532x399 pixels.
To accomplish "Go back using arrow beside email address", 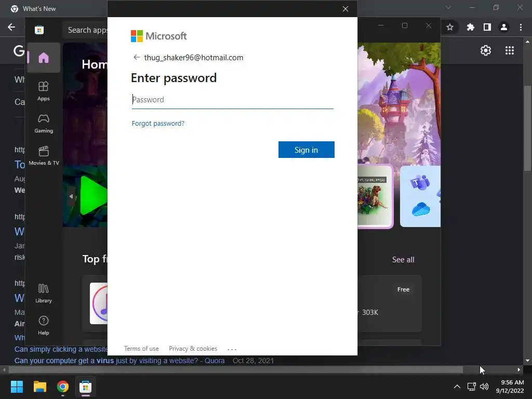I will pos(137,57).
